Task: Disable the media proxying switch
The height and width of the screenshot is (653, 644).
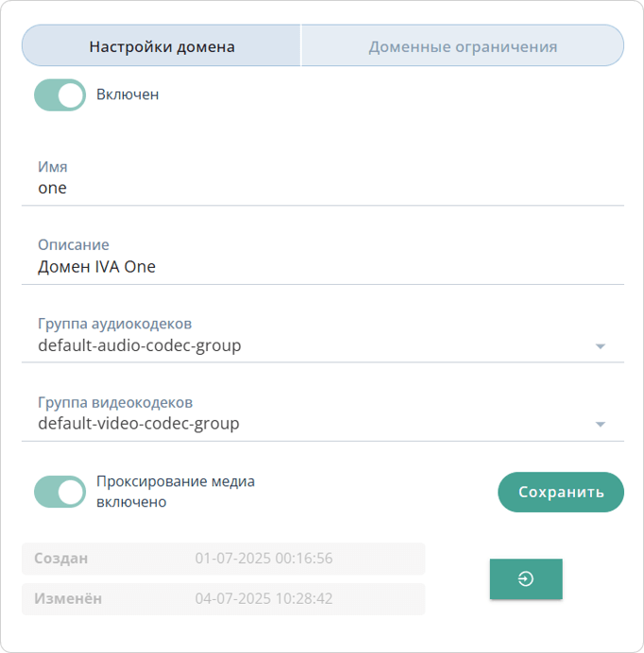Action: 60,492
